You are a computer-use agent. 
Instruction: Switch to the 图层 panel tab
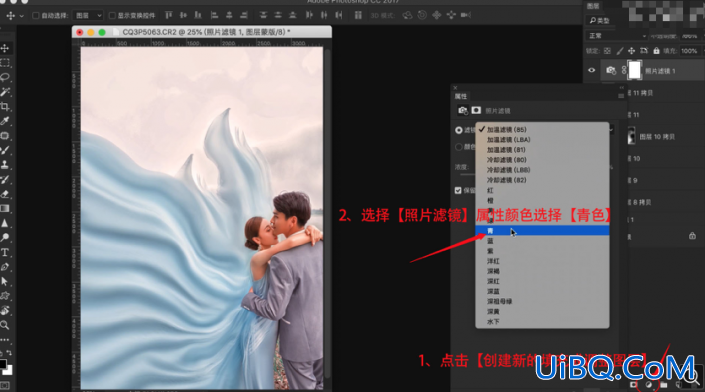(593, 6)
